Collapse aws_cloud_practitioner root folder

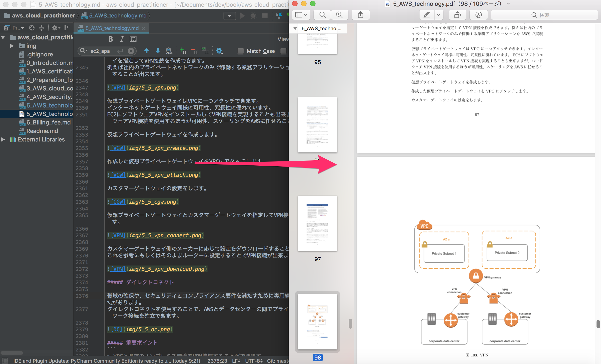tap(3, 38)
